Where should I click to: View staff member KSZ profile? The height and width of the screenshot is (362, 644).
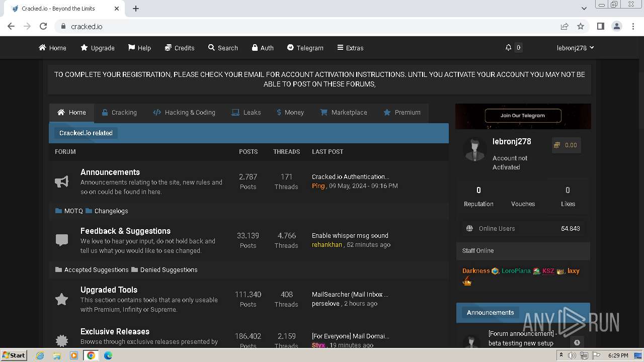(548, 270)
